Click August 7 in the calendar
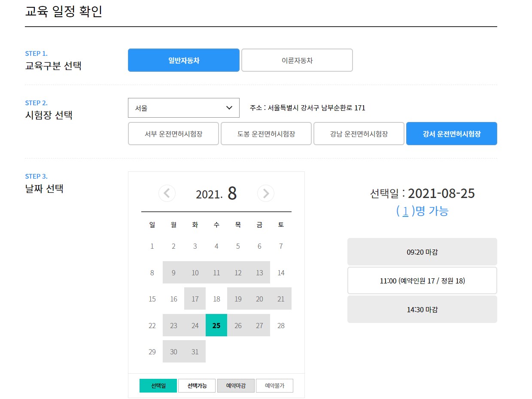 pyautogui.click(x=281, y=246)
